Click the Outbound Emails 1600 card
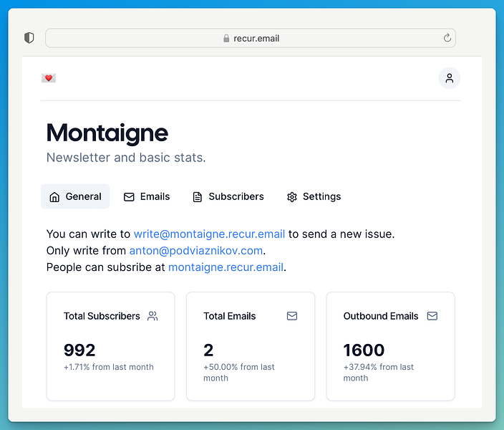 click(391, 346)
